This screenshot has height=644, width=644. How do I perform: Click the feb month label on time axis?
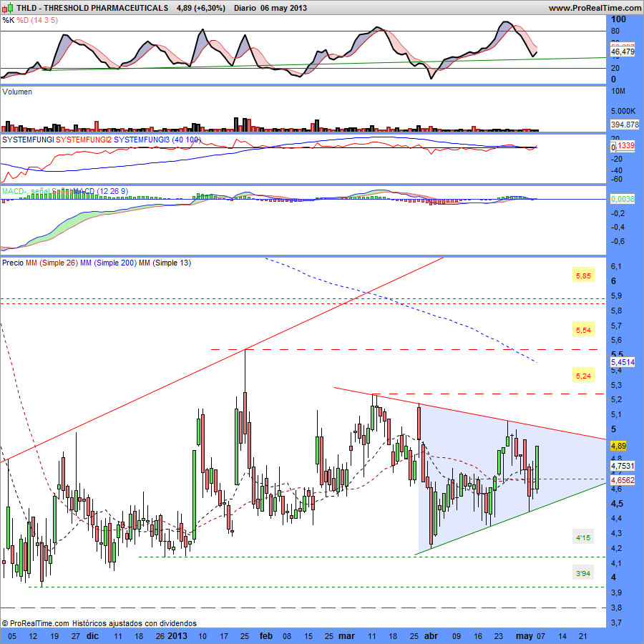click(266, 636)
